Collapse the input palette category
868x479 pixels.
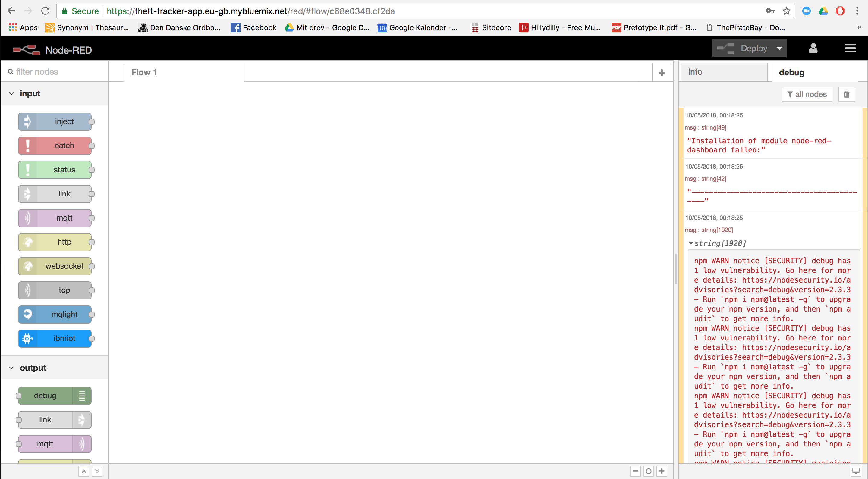click(11, 94)
